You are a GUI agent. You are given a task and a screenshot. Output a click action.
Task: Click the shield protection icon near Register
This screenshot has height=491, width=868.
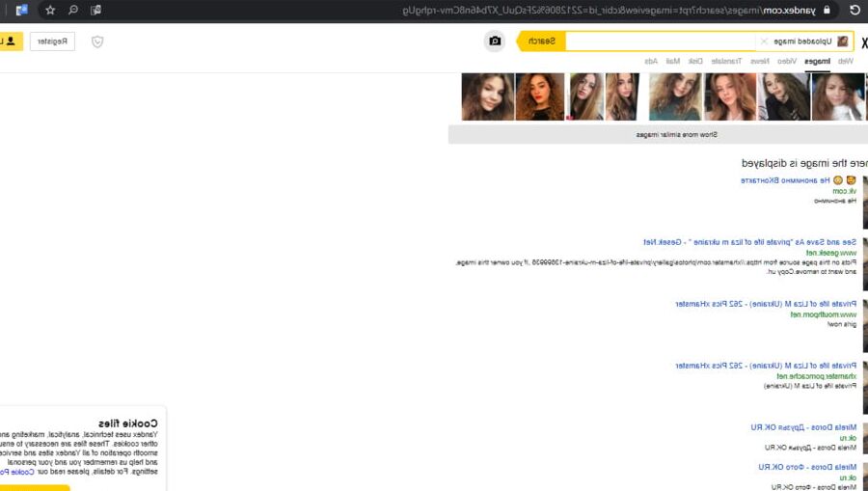(97, 41)
